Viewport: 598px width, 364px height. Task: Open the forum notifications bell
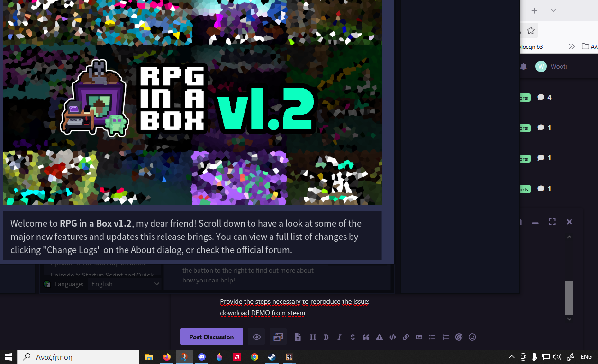click(x=523, y=66)
